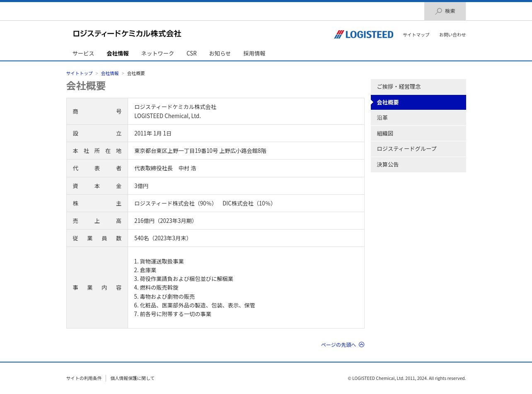Open the 採用情報 menu
This screenshot has height=394, width=532.
254,53
